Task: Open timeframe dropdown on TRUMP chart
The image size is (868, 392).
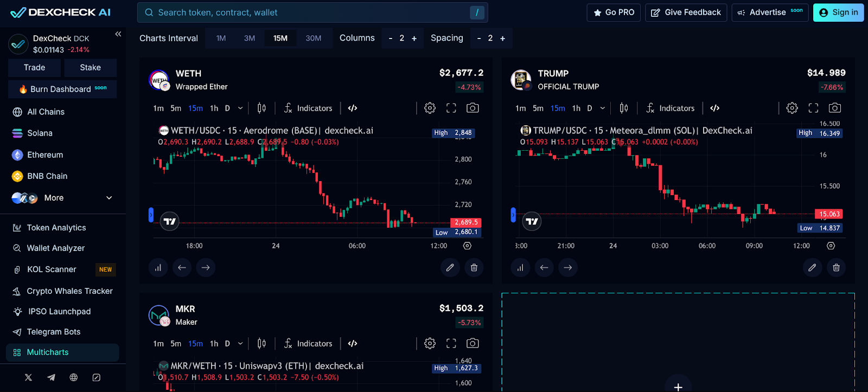Action: (x=603, y=108)
